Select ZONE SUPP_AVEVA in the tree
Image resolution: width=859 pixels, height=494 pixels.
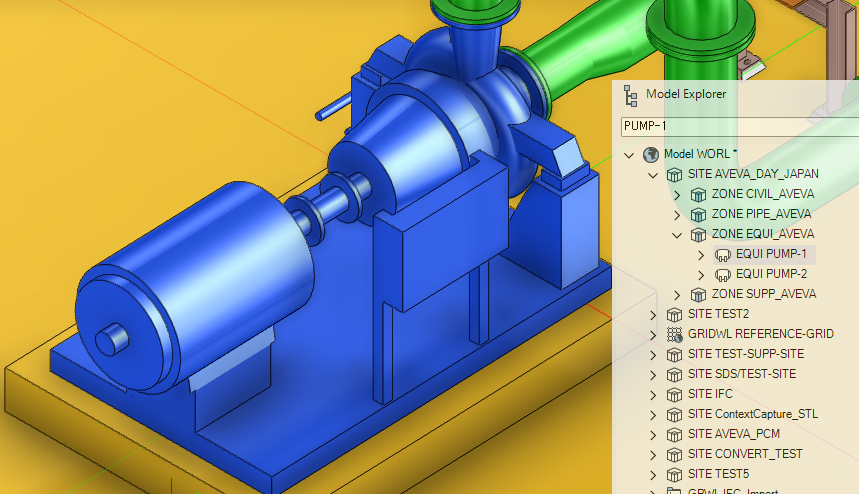(763, 294)
